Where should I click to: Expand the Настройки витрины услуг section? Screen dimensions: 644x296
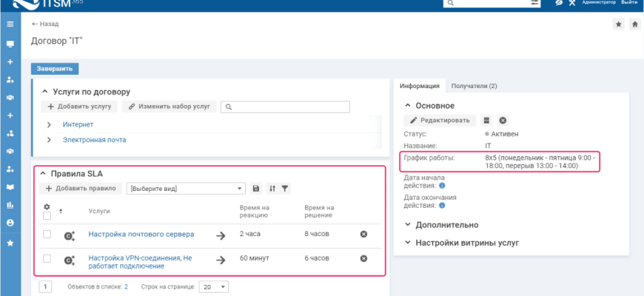(x=408, y=243)
